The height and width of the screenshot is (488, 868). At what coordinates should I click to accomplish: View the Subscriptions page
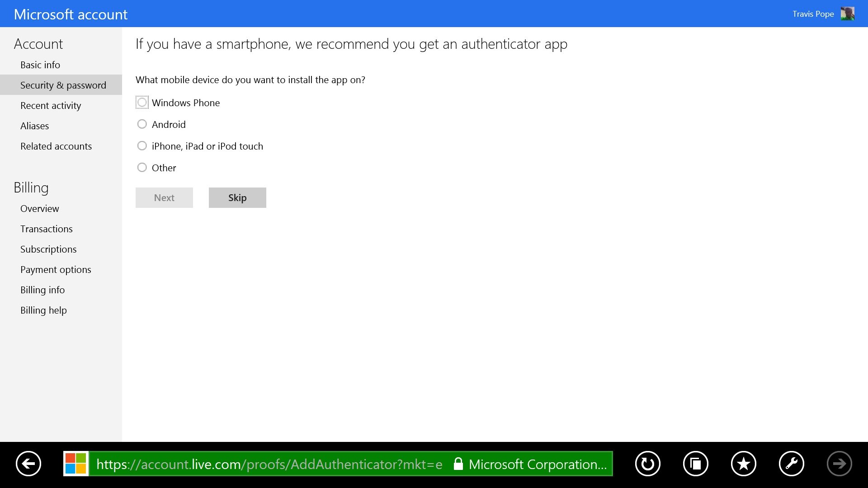point(48,249)
